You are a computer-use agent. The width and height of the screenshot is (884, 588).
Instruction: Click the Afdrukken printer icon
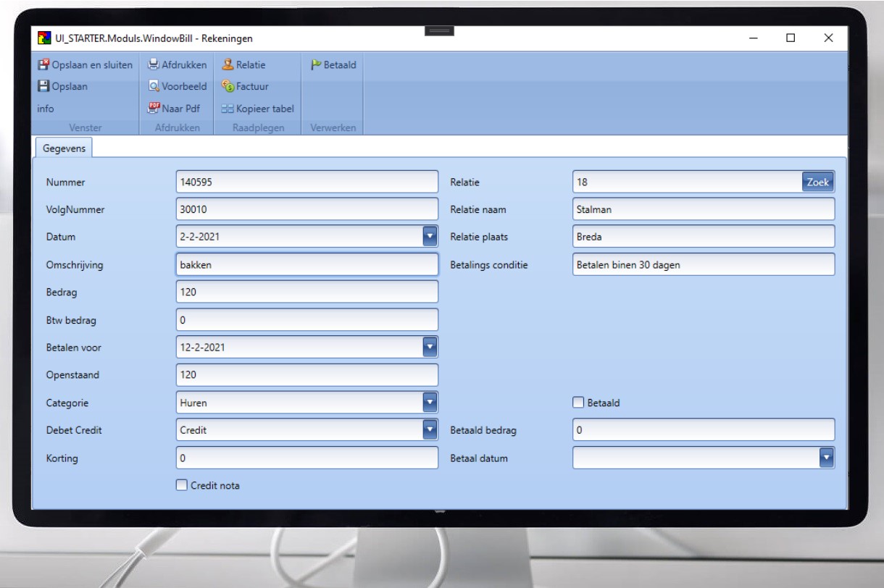tap(154, 66)
